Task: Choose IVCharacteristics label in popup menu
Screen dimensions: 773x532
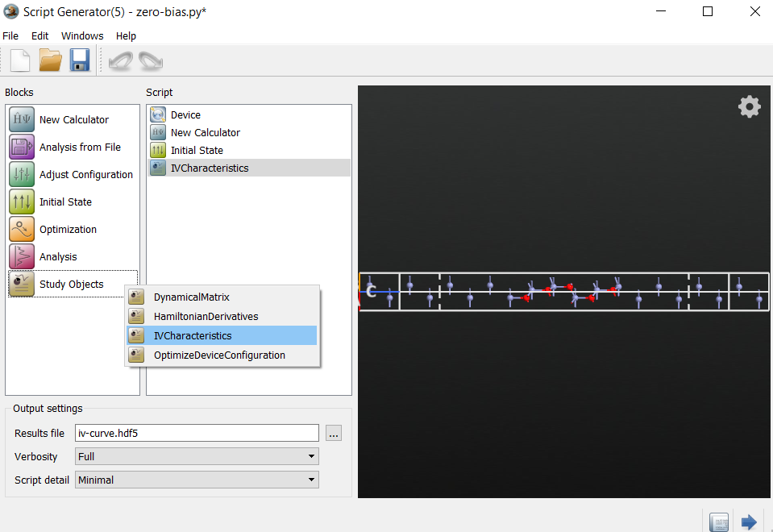Action: (x=193, y=336)
